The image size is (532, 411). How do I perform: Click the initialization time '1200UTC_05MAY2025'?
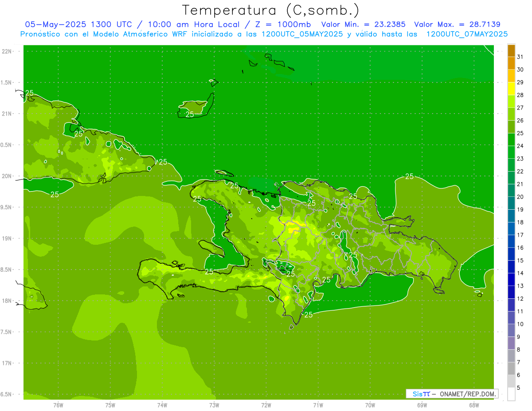point(302,34)
